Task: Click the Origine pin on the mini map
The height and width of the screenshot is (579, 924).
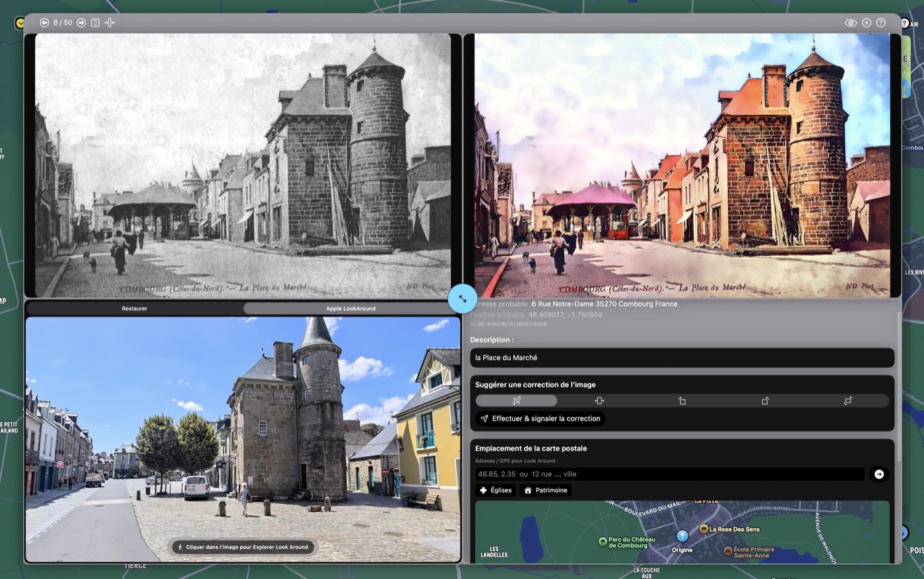Action: coord(682,536)
